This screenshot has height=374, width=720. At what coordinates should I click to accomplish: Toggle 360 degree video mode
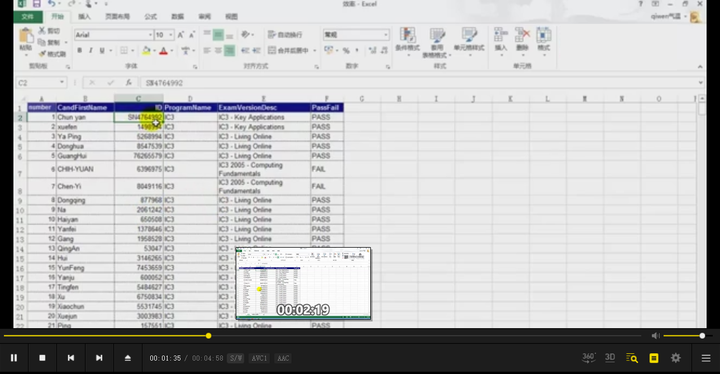(x=588, y=357)
